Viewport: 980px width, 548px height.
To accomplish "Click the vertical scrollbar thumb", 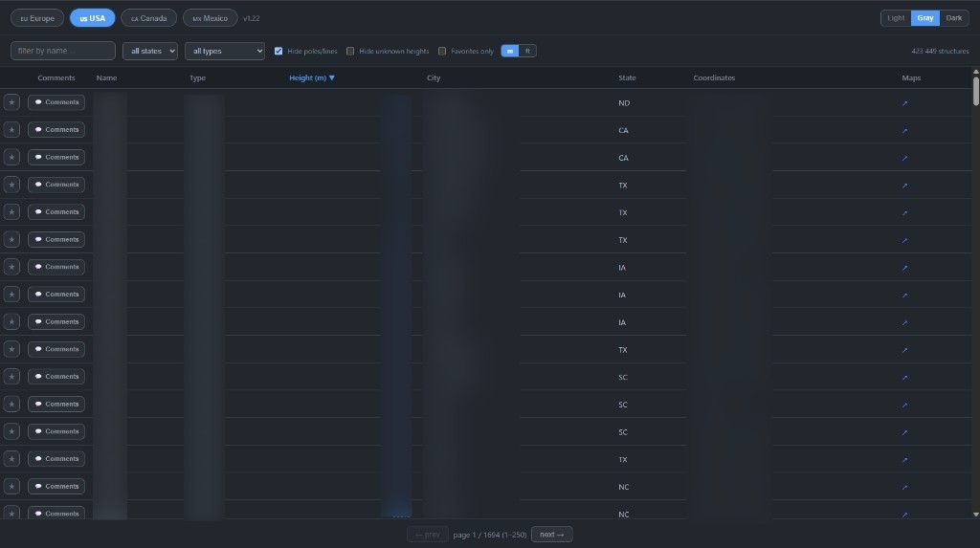I will coord(975,91).
